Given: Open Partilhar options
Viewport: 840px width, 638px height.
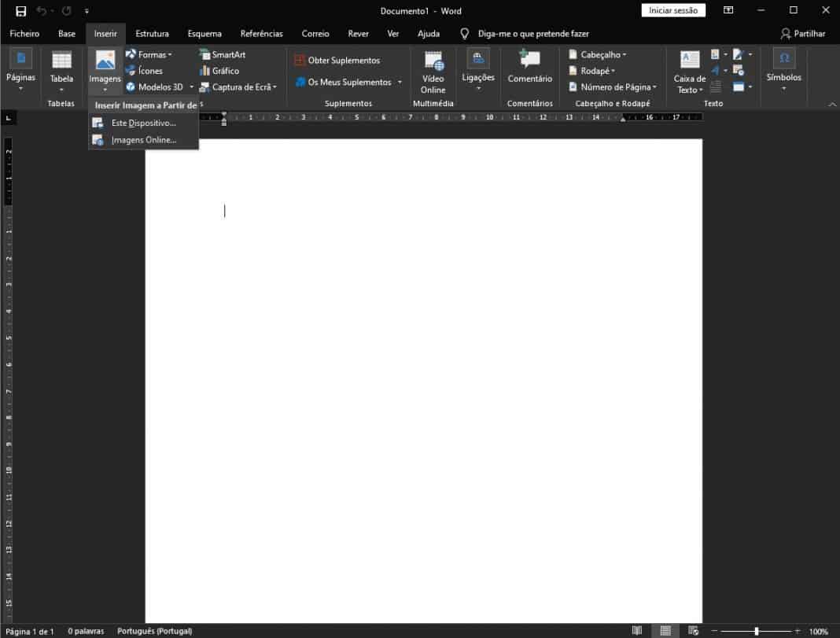Looking at the screenshot, I should coord(803,33).
